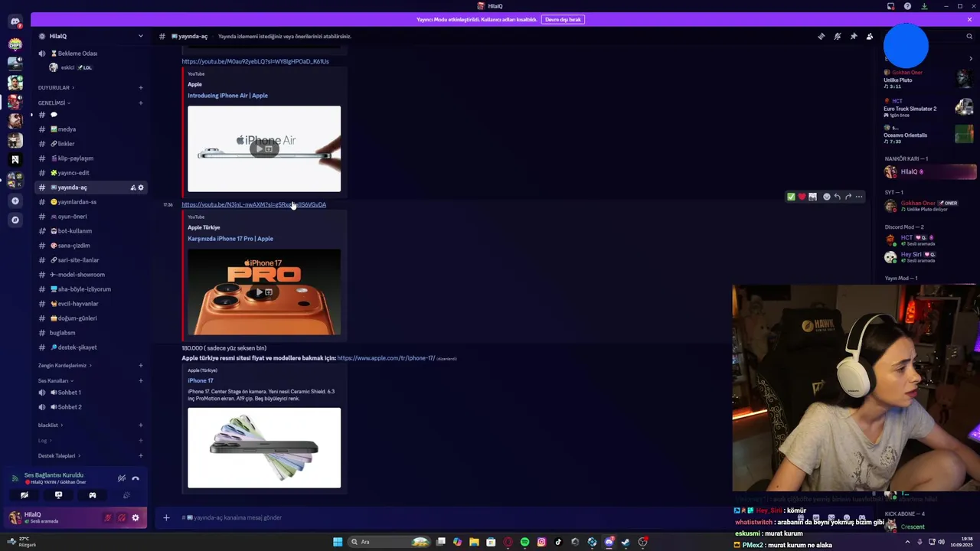Open user settings gear
980x551 pixels.
136,518
